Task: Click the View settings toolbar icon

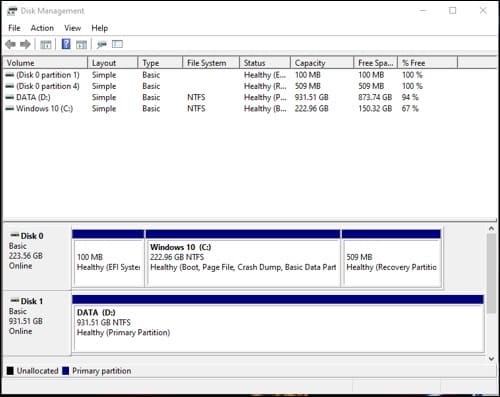Action: pyautogui.click(x=117, y=44)
